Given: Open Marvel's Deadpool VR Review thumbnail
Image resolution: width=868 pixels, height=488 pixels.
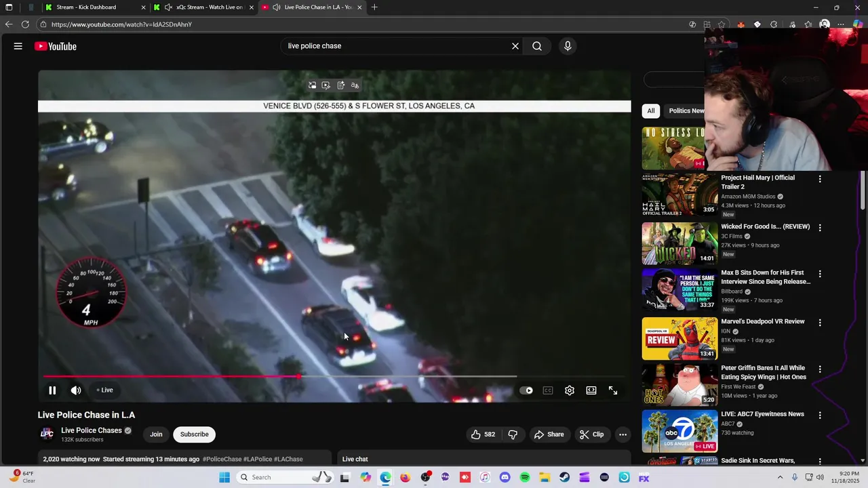Looking at the screenshot, I should (679, 338).
